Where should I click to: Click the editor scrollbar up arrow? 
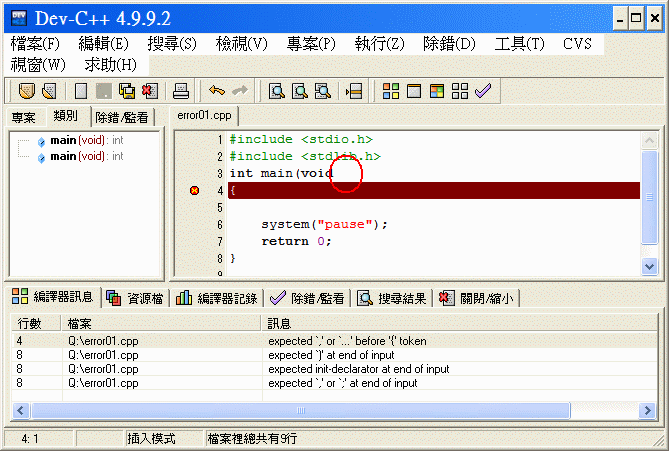649,140
